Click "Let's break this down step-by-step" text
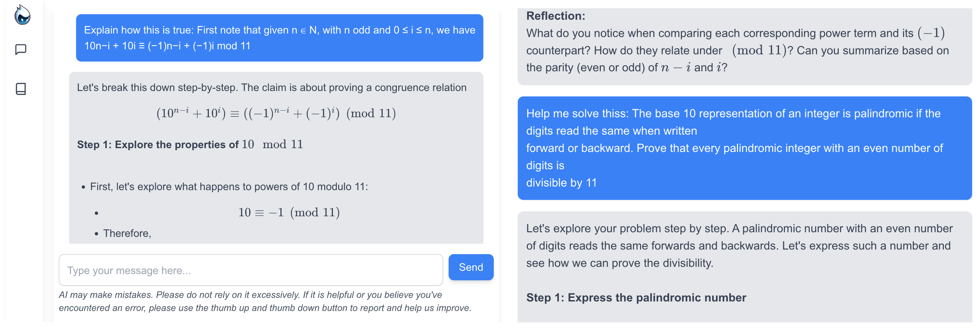 pos(272,88)
